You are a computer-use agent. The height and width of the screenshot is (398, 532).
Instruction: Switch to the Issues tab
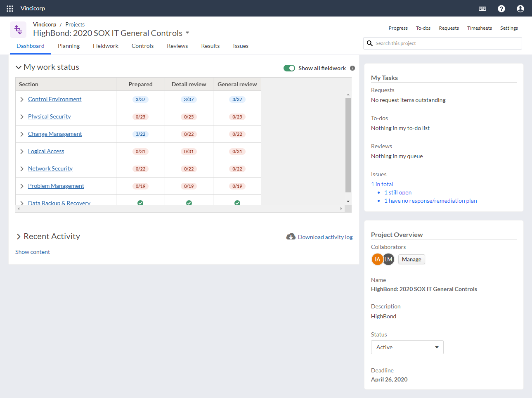click(241, 46)
